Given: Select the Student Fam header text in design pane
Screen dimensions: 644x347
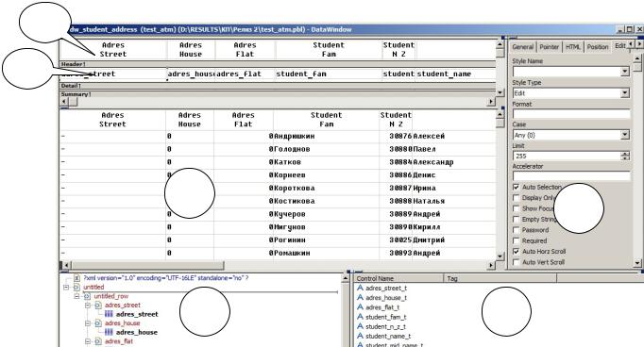Looking at the screenshot, I should 329,50.
